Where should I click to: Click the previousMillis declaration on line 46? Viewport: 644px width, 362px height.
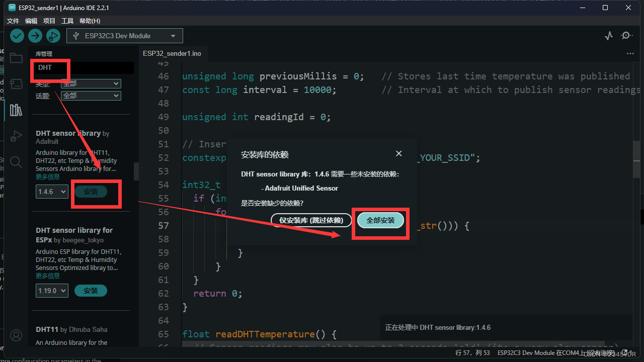[273, 76]
